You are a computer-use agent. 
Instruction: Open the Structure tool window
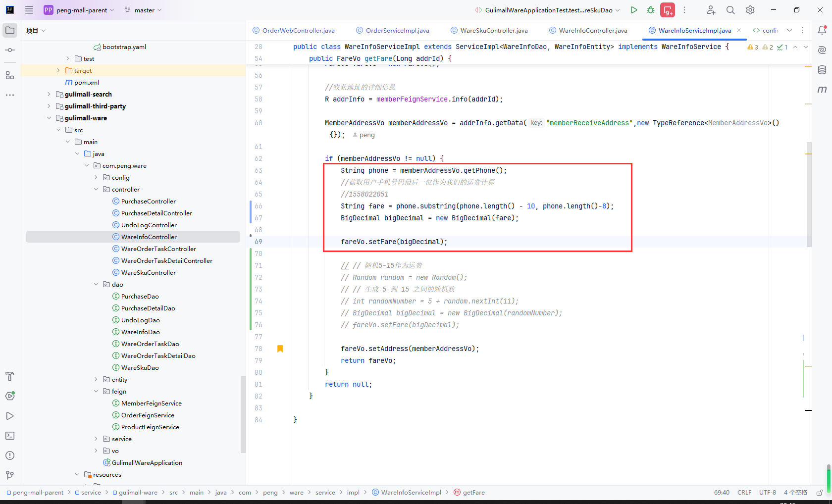tap(10, 75)
